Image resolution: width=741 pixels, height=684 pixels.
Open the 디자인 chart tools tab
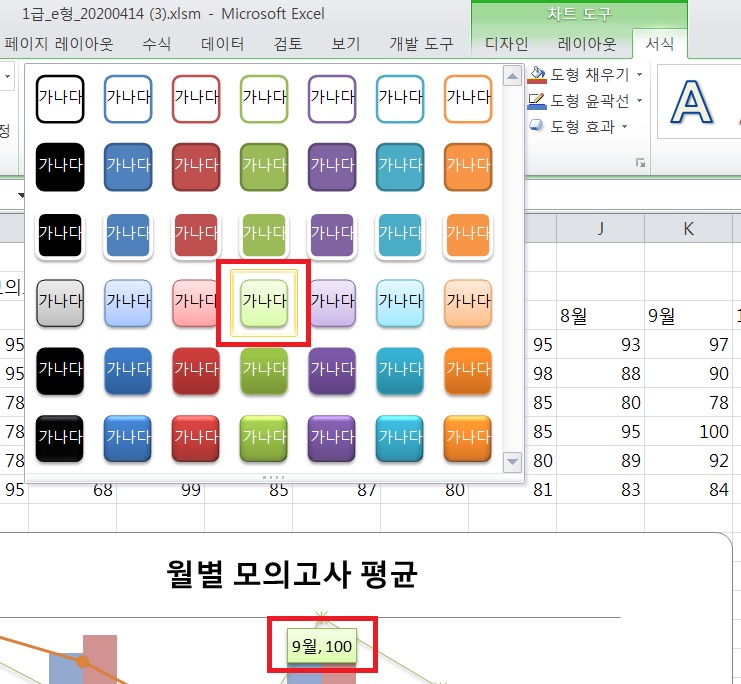pyautogui.click(x=506, y=44)
